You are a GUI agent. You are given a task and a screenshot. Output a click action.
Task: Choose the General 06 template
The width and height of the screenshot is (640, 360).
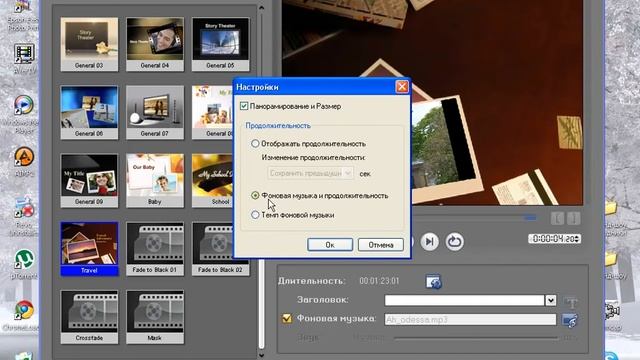[89, 112]
